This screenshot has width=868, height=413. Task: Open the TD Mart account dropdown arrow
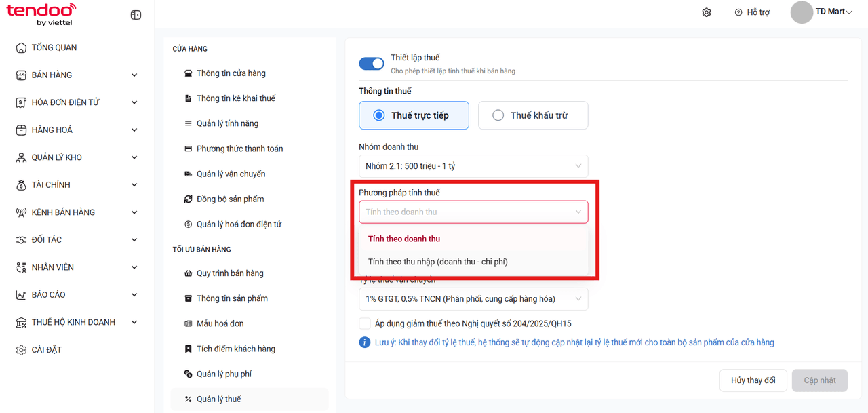(849, 12)
